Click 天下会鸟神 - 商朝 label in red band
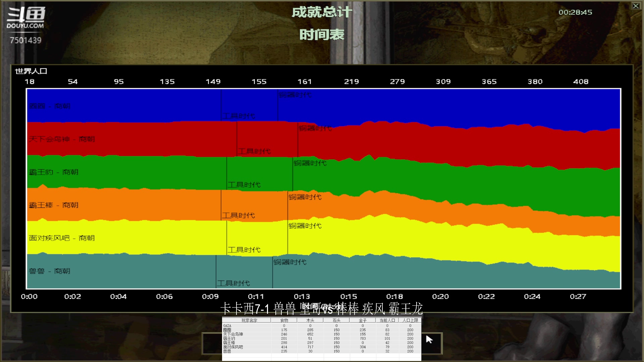The image size is (644, 362). pos(62,139)
